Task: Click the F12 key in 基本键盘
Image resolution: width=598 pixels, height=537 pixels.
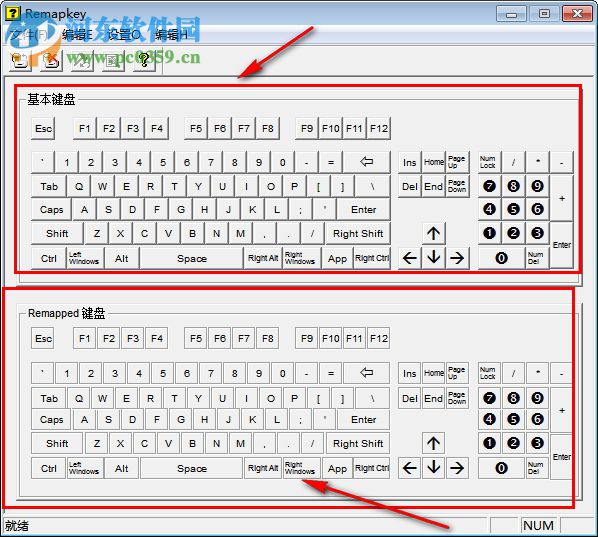Action: 379,128
